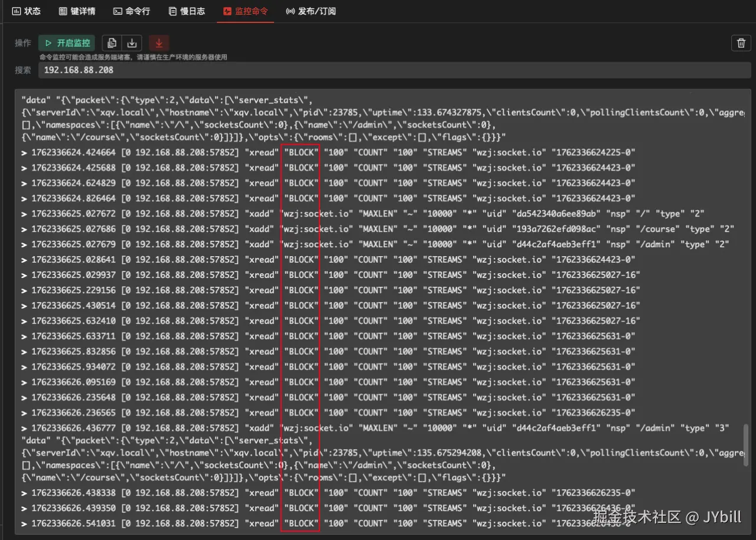Viewport: 756px width, 540px height.
Task: Click timestamp 1762336625.832856 in the log
Action: tap(75, 352)
